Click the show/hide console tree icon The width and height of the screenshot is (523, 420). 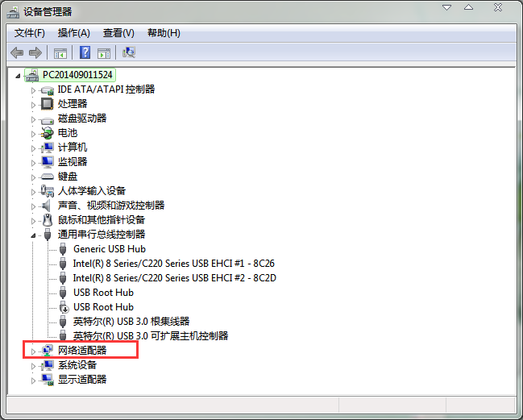pyautogui.click(x=60, y=52)
